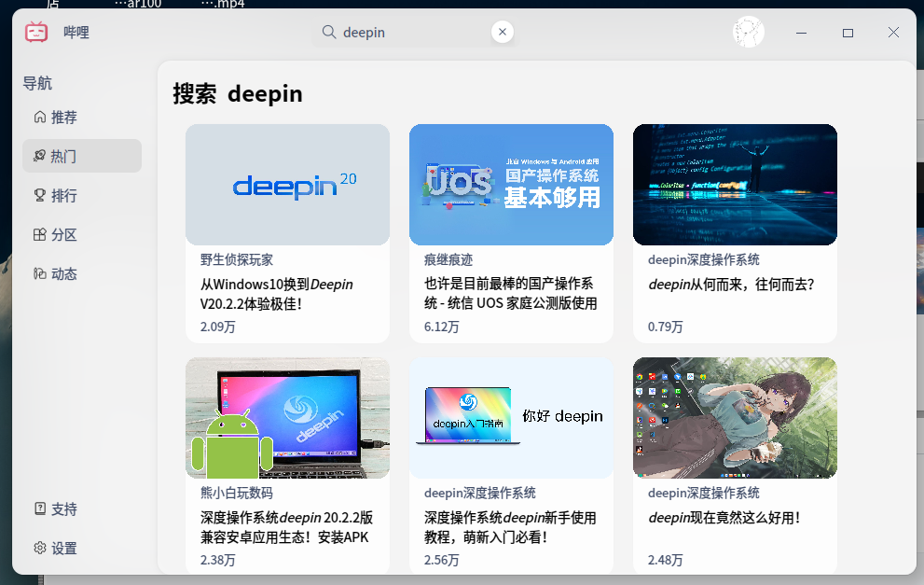Click uploader name 熊小白玩数码
The width and height of the screenshot is (924, 585).
237,493
